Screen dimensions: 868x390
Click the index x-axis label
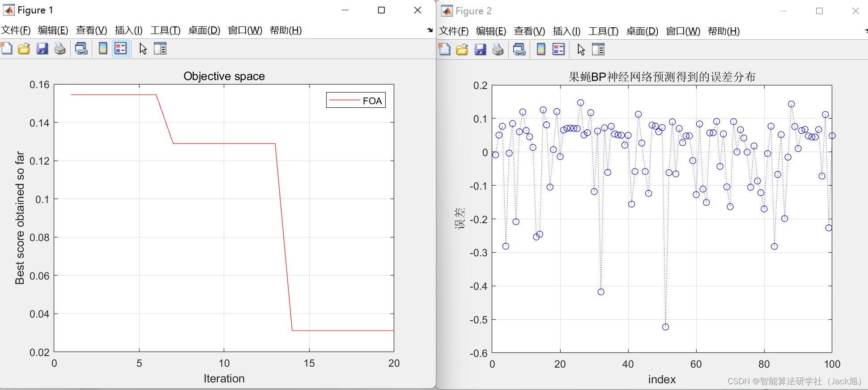point(662,379)
